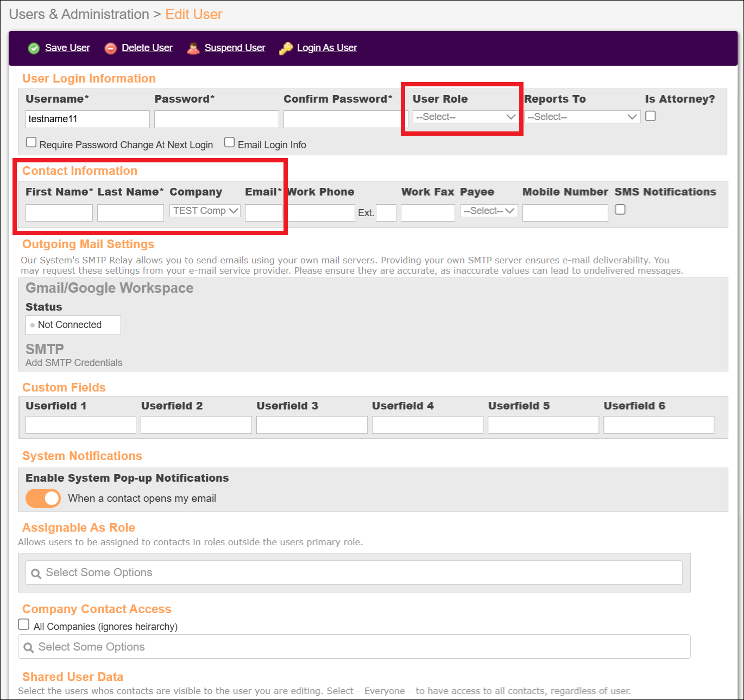Click the Work Fax field
This screenshot has height=700, width=744.
(x=428, y=213)
